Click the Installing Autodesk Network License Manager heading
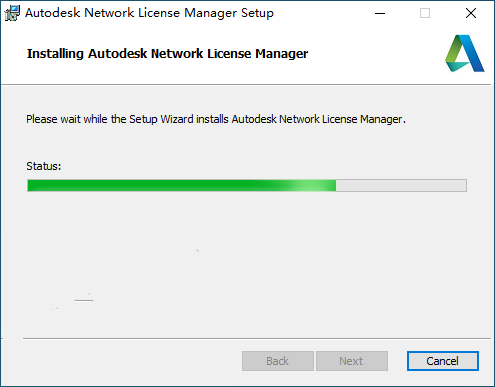The image size is (495, 387). point(167,54)
